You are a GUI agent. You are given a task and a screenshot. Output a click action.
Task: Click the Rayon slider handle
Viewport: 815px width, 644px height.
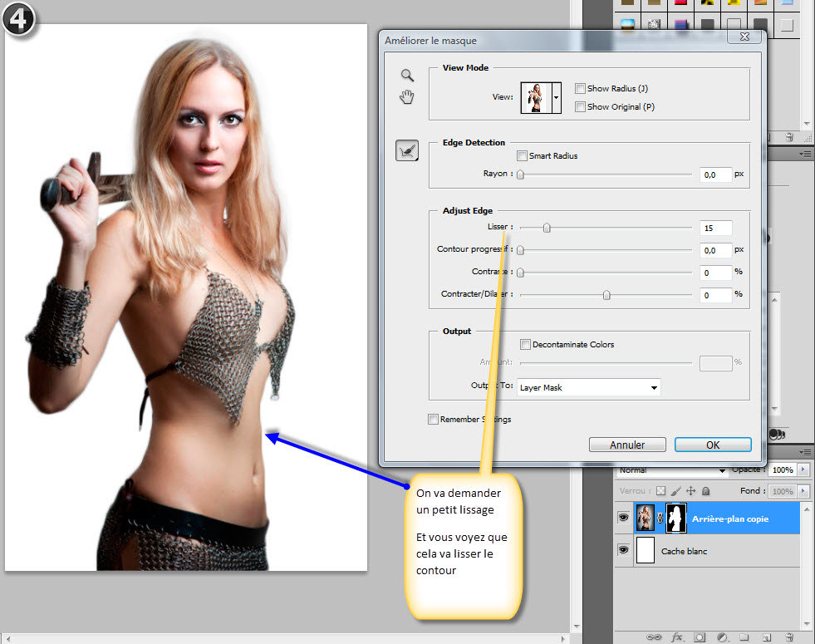[x=520, y=175]
